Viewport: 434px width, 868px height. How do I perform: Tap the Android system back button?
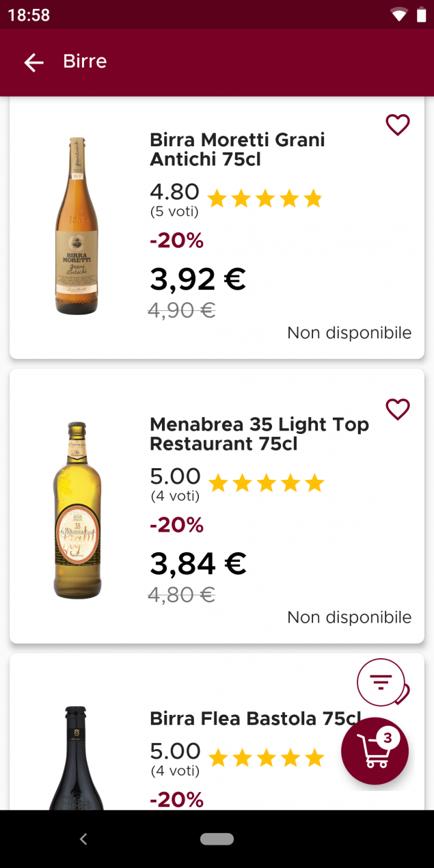point(83,839)
